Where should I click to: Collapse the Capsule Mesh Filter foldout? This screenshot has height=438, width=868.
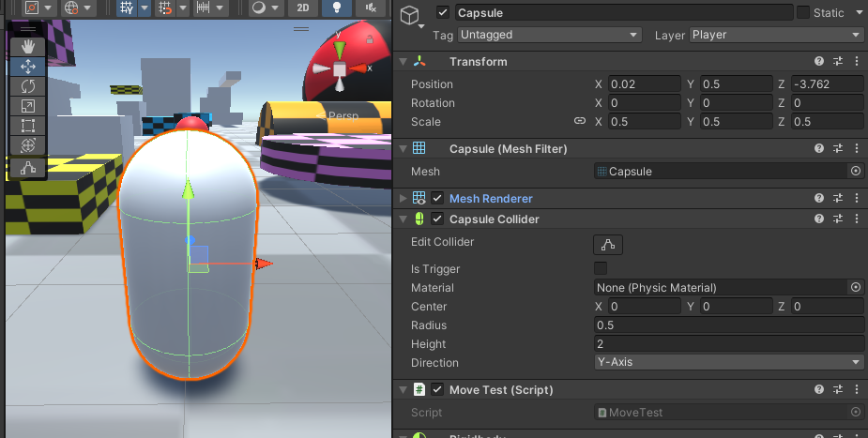coord(403,149)
